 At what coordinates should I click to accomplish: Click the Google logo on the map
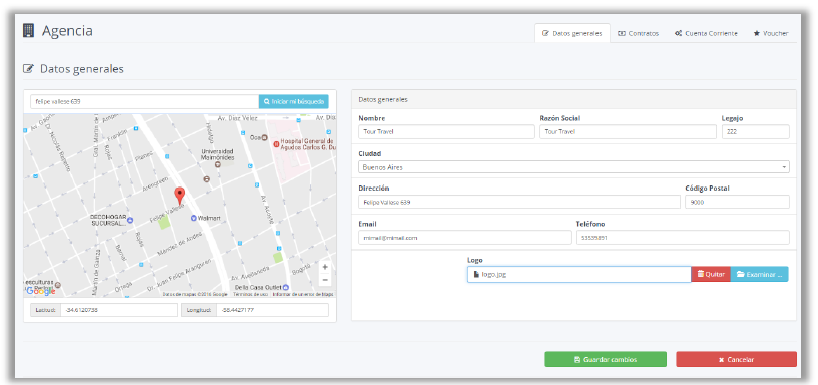tap(41, 291)
